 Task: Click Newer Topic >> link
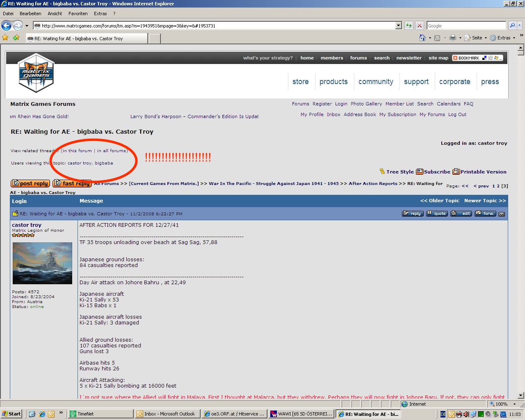pos(485,201)
